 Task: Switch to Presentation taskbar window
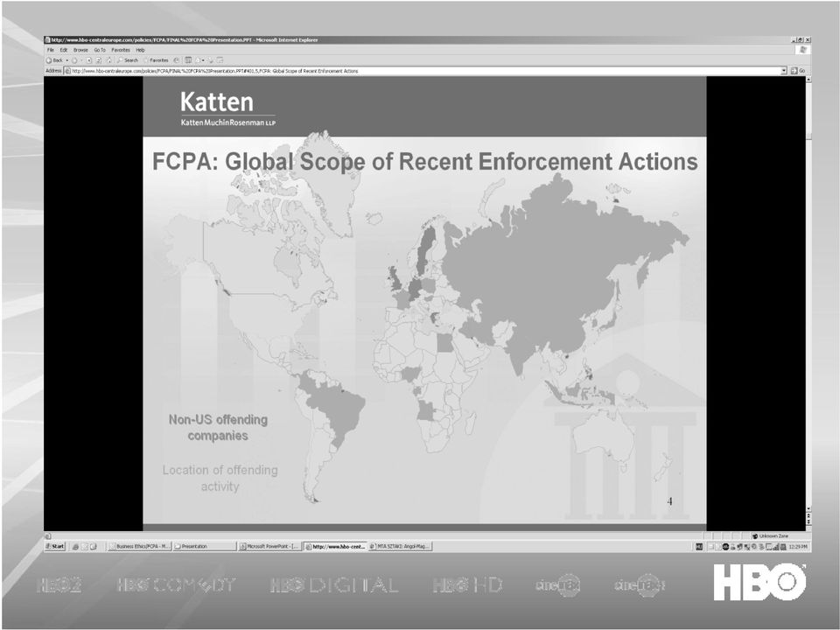coord(204,546)
